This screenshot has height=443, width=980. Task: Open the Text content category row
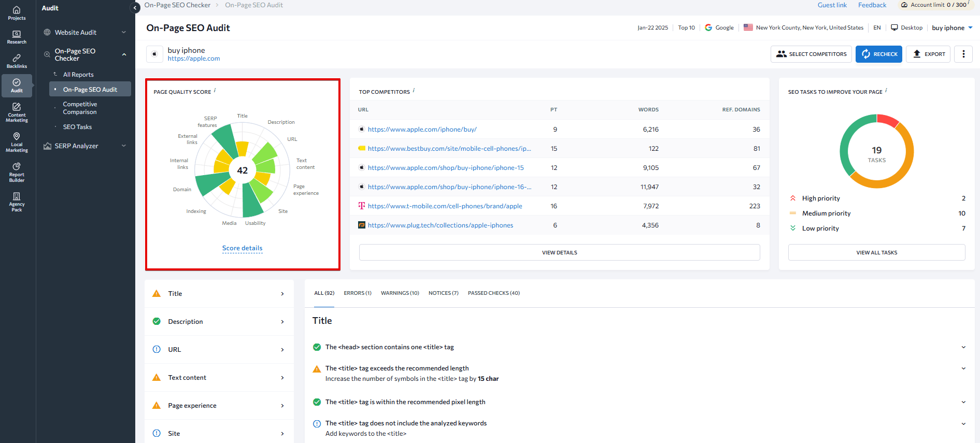[x=219, y=377]
